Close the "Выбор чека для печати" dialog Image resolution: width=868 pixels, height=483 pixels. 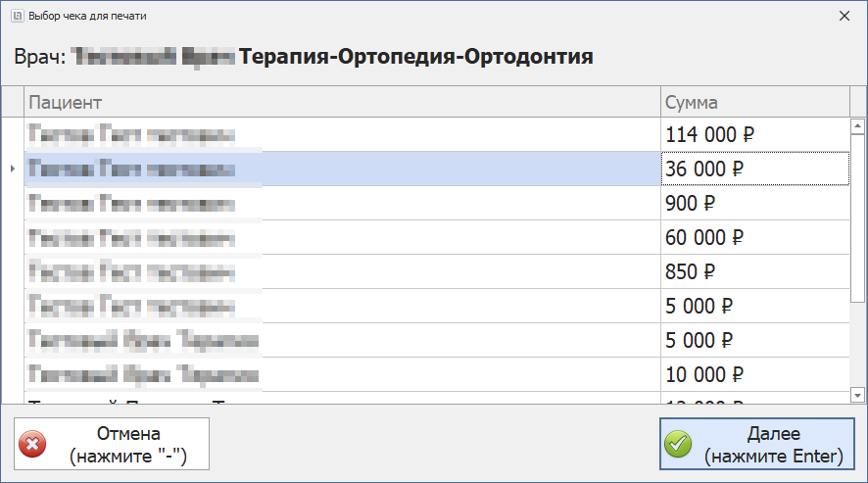(x=844, y=16)
